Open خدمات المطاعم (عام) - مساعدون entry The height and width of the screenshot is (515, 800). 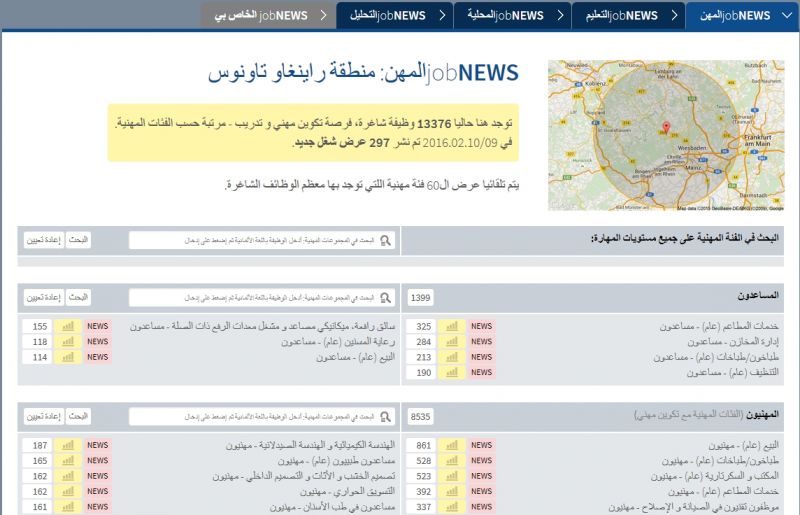tap(719, 326)
